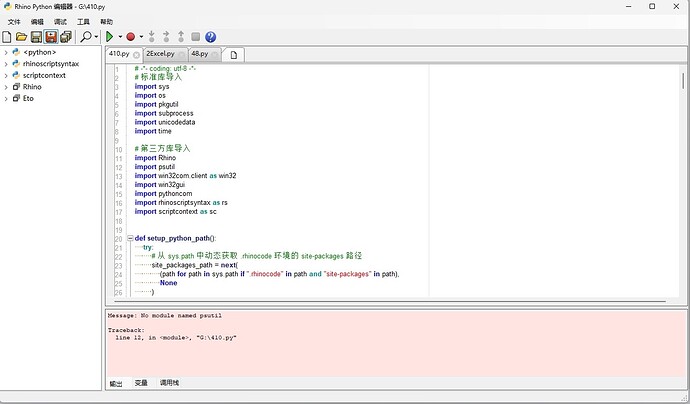Image resolution: width=690 pixels, height=404 pixels.
Task: Open a script using the folder icon
Action: pos(21,37)
